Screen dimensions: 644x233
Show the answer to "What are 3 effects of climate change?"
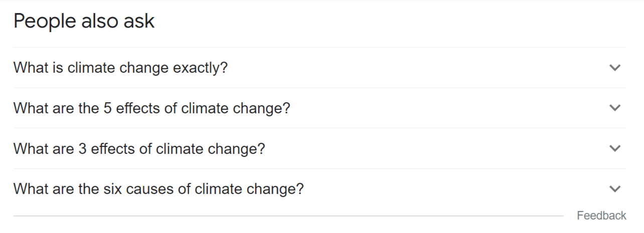click(139, 149)
